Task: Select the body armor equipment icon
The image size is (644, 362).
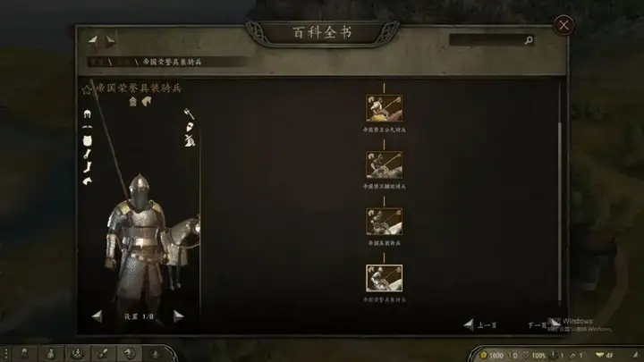Action: [x=87, y=141]
